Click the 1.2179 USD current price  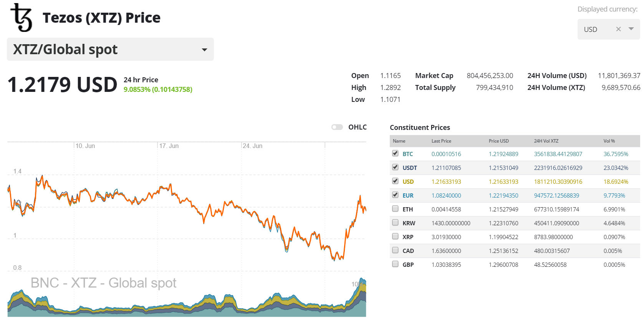tap(62, 85)
